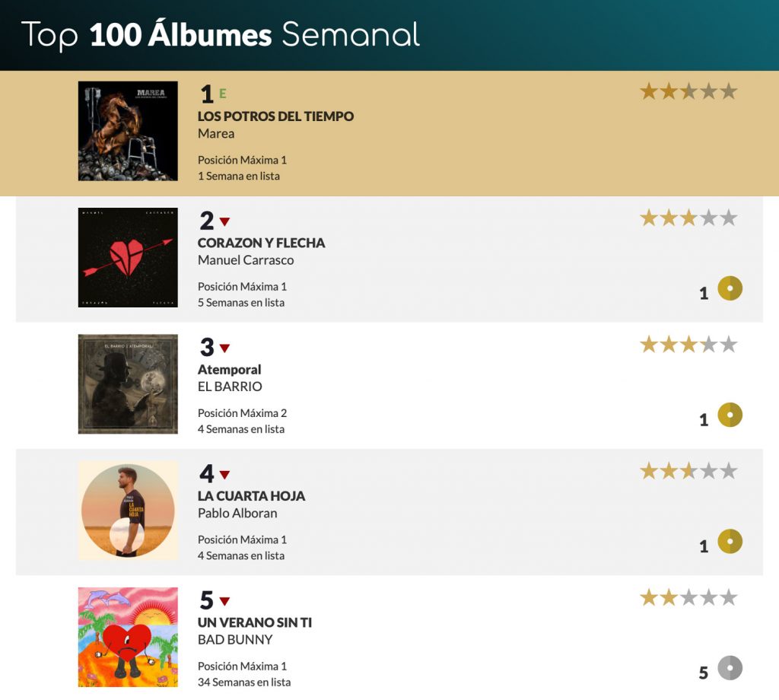This screenshot has width=779, height=700.
Task: Click the UN VERANO SIN TI title
Action: [x=255, y=622]
